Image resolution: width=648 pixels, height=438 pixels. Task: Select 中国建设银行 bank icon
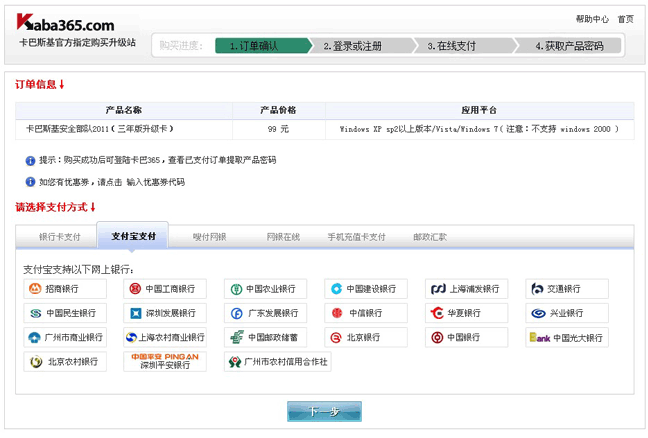[x=366, y=289]
